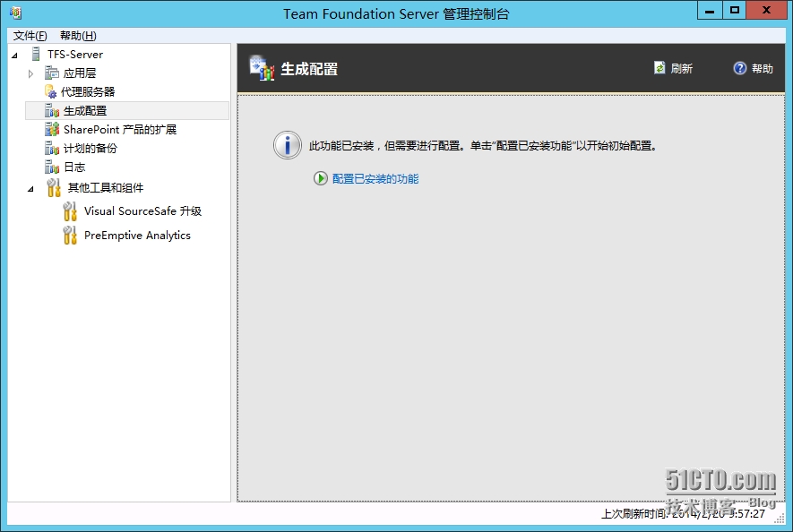The image size is (793, 532).
Task: Select the 其他工具和组件 tree item
Action: (106, 187)
